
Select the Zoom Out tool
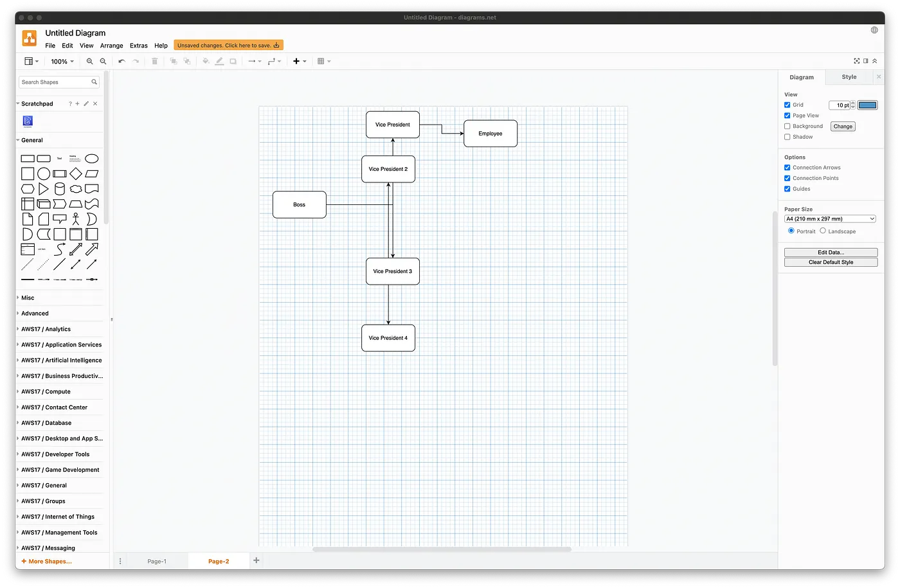click(x=103, y=61)
